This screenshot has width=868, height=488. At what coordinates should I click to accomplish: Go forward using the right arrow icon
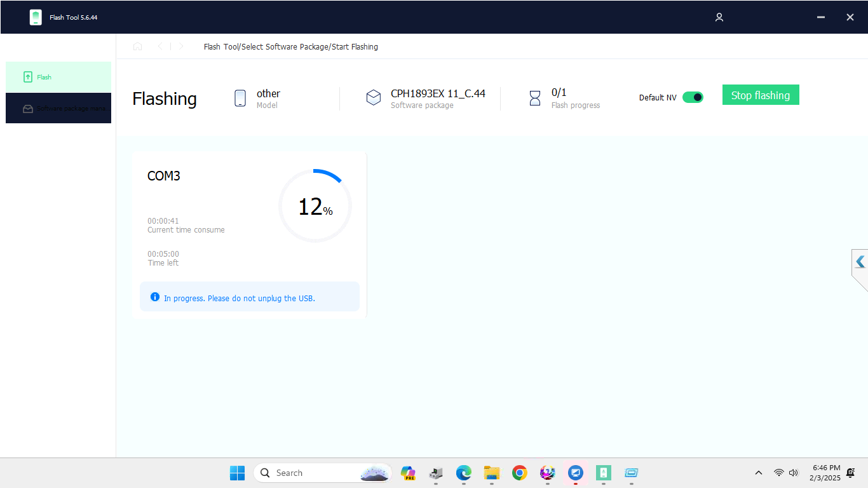(x=181, y=46)
